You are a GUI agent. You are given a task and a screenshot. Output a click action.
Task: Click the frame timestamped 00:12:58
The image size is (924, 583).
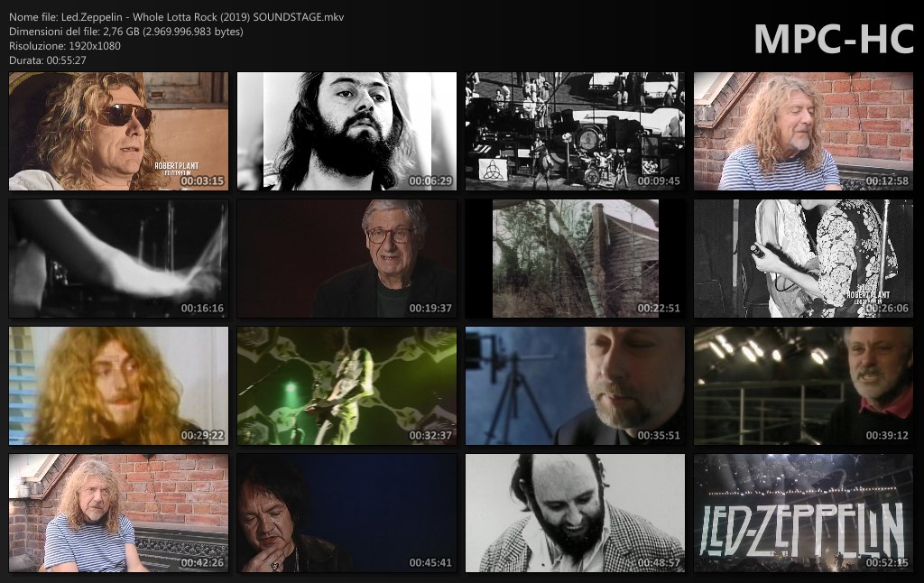(x=803, y=132)
